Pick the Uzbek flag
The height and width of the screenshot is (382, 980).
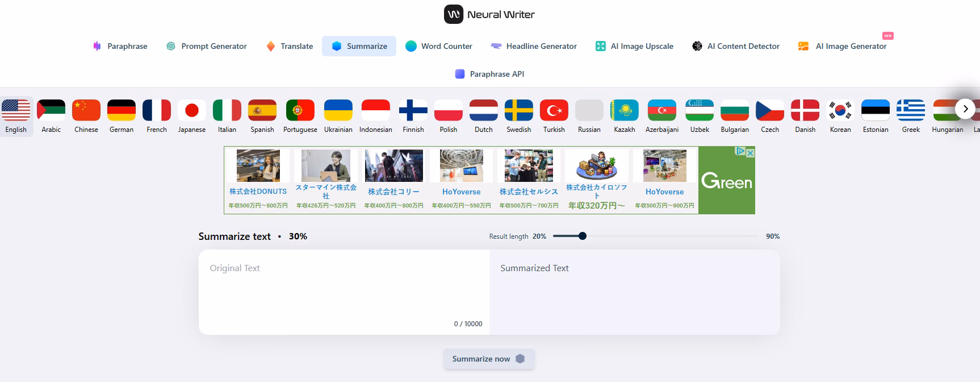[x=700, y=110]
